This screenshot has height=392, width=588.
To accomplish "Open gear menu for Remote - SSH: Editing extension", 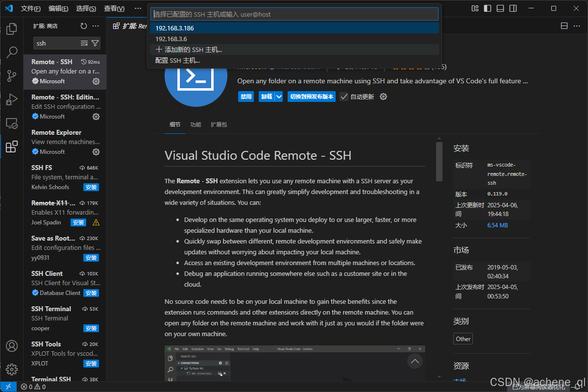I will [96, 117].
